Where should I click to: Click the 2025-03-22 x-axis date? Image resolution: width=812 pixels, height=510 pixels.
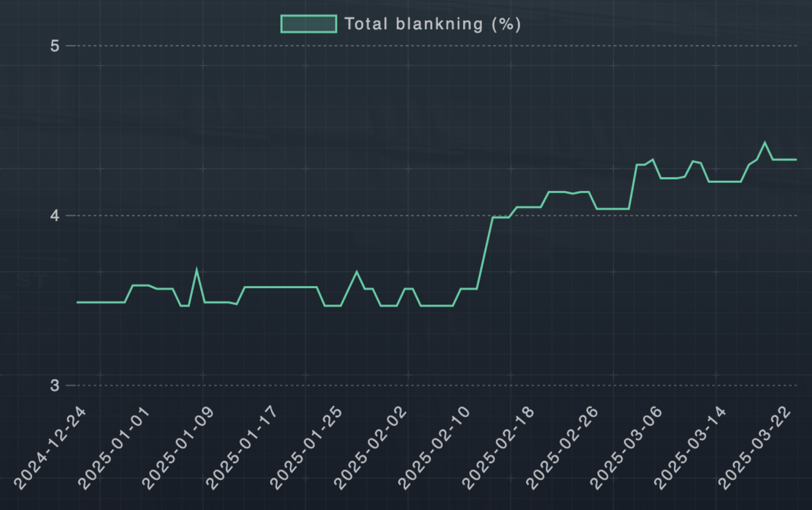[755, 447]
